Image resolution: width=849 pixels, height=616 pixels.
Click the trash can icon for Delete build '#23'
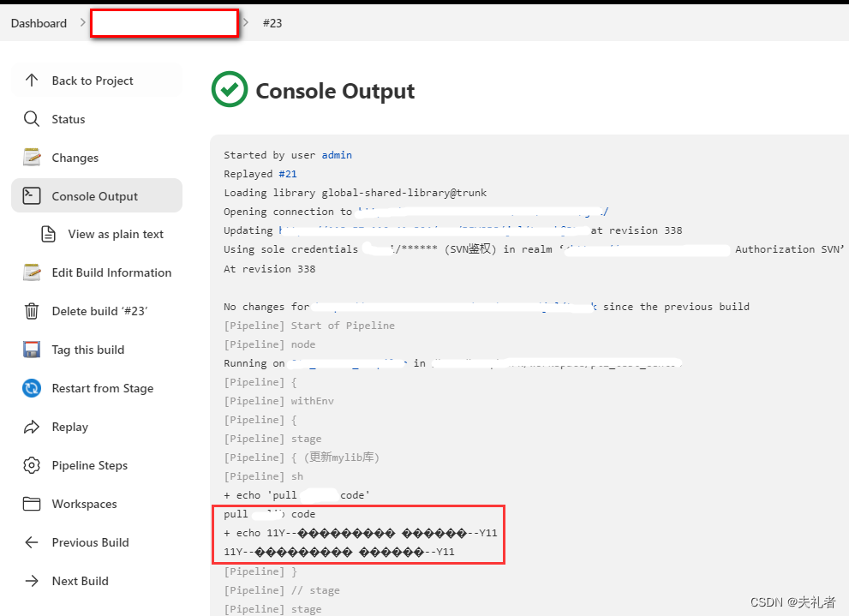pos(32,311)
